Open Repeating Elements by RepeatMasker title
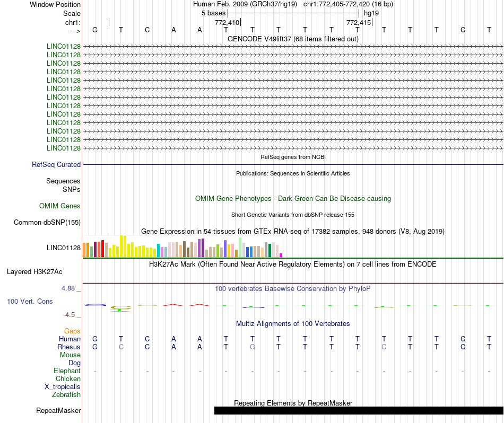504x423 pixels. [x=293, y=403]
